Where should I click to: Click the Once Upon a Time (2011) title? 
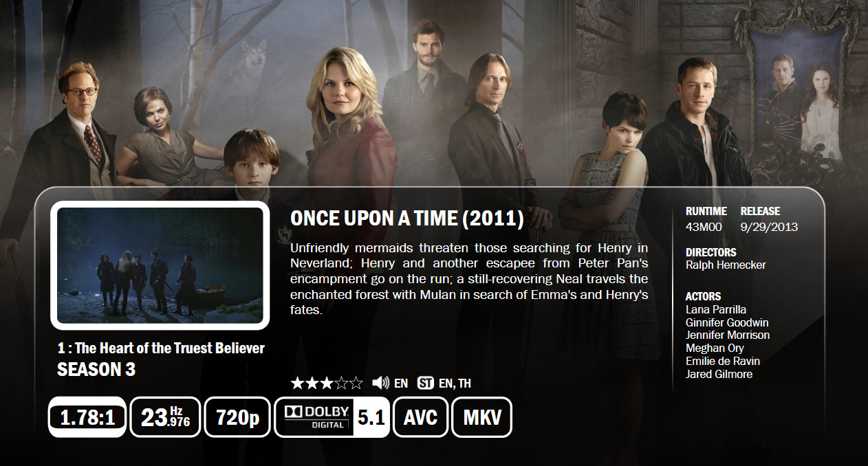(x=407, y=219)
